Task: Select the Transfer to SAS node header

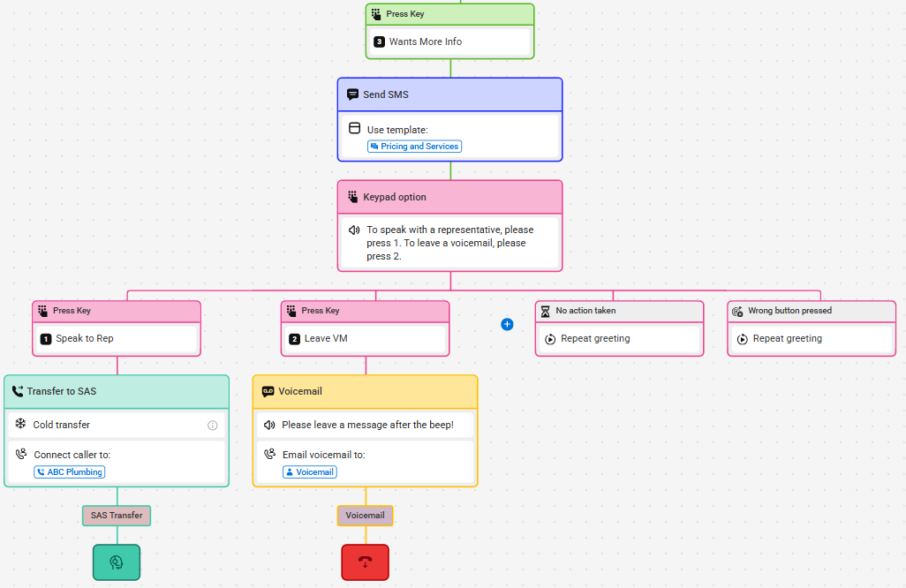Action: coord(117,392)
